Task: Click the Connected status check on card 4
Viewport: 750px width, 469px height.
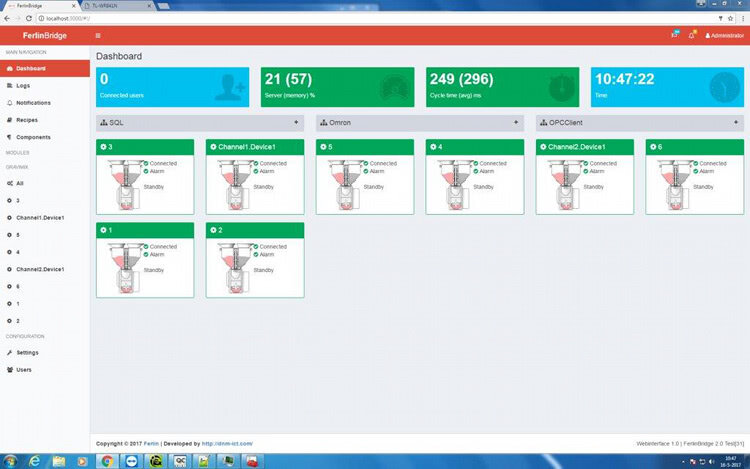Action: 476,164
